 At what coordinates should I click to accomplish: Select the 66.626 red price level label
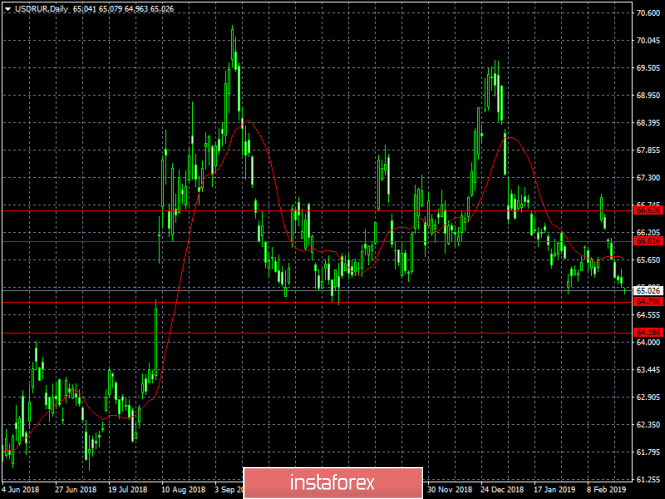pos(648,210)
